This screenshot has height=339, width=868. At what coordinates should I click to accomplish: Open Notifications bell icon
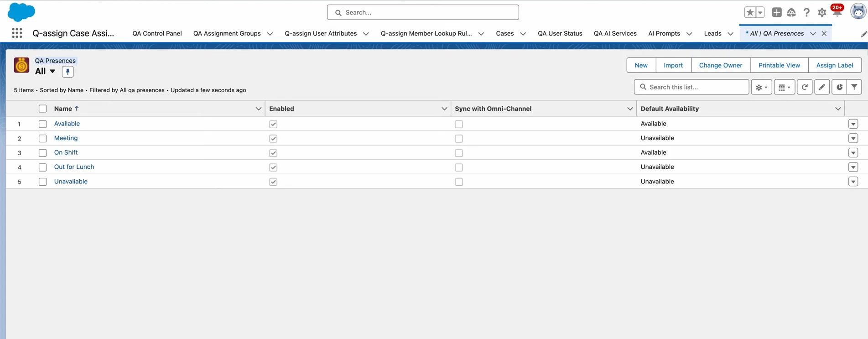pos(837,12)
